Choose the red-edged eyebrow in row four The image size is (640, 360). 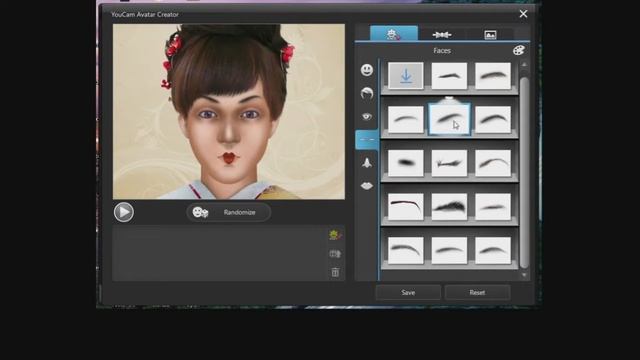pyautogui.click(x=406, y=207)
